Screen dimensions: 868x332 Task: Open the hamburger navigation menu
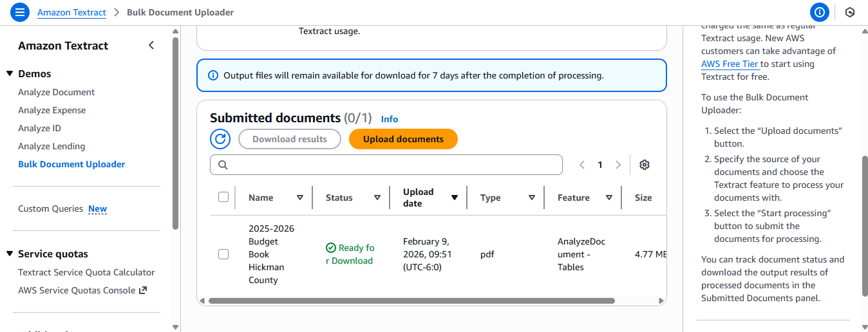(20, 12)
